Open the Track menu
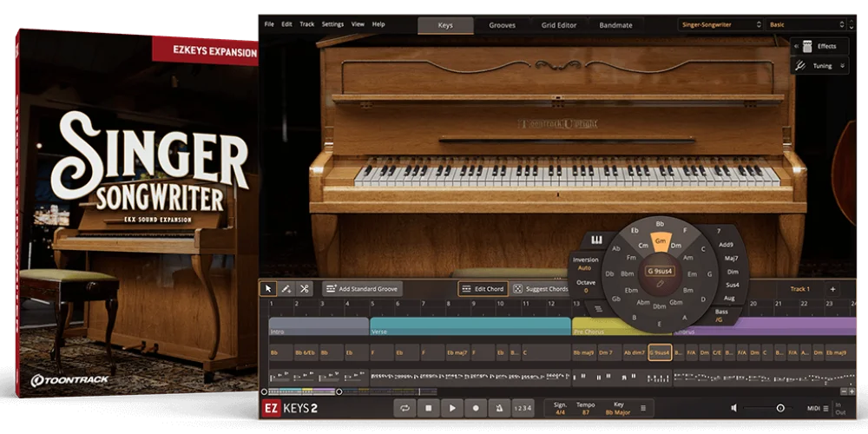868x434 pixels. (306, 24)
